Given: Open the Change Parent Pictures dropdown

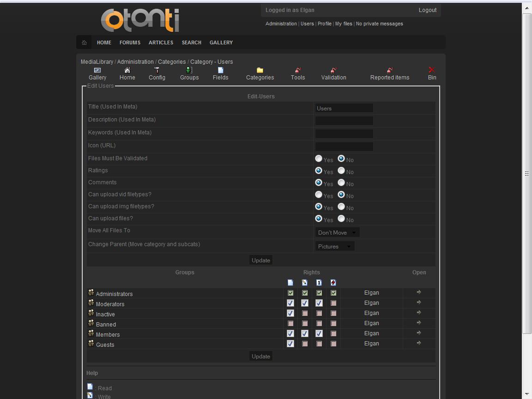Looking at the screenshot, I should (x=335, y=247).
